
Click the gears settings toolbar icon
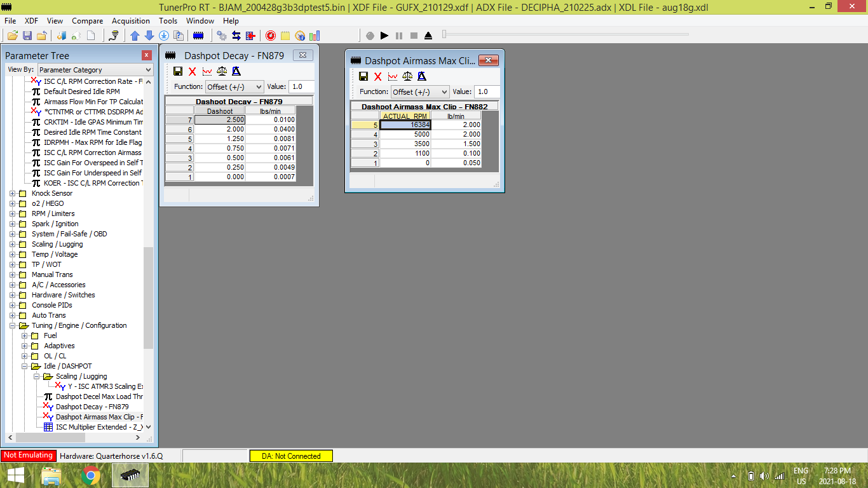222,36
